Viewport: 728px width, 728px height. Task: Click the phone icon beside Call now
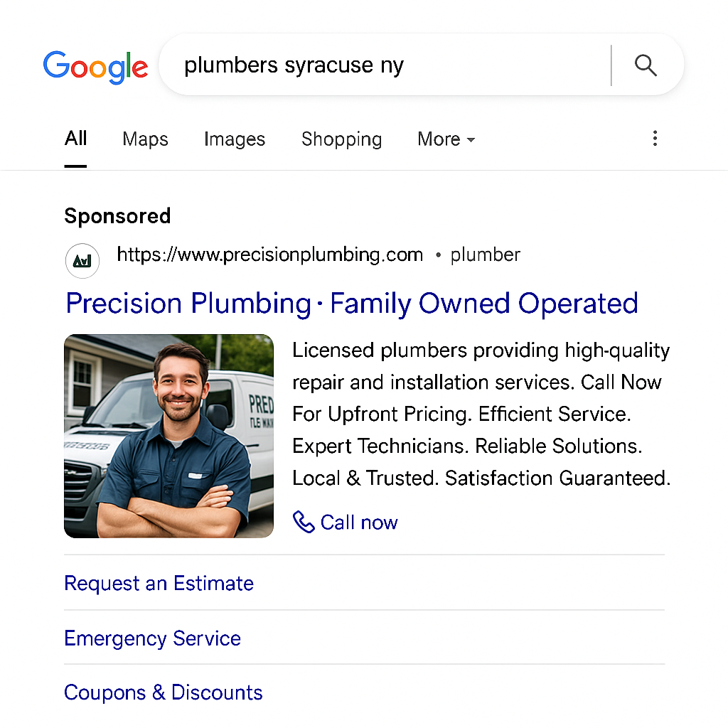304,523
